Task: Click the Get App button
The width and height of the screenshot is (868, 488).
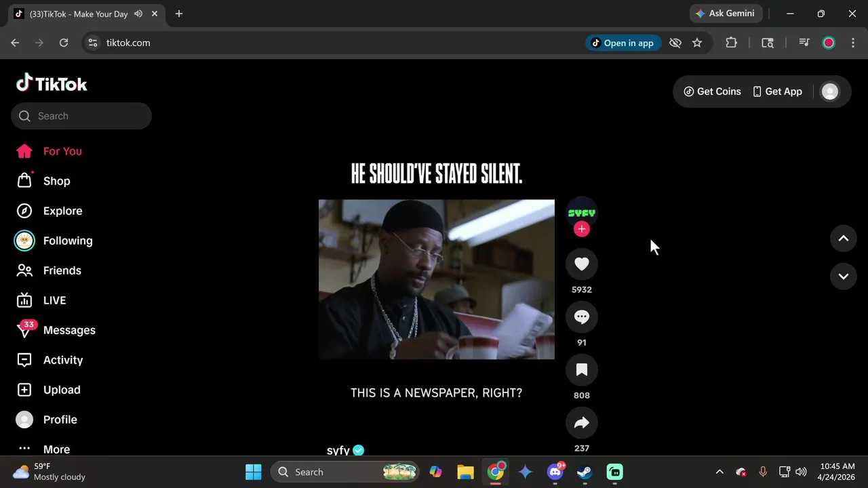Action: click(777, 91)
